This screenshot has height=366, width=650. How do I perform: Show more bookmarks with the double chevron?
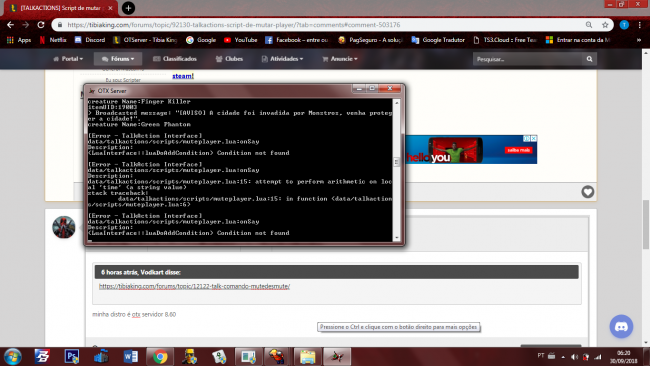[639, 40]
